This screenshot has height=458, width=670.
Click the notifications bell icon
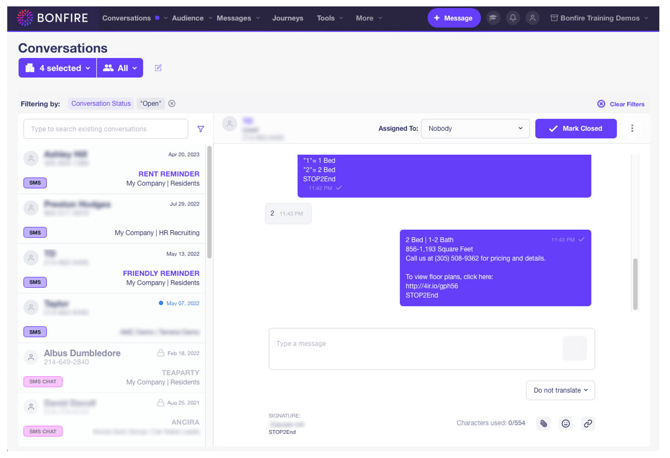point(513,18)
